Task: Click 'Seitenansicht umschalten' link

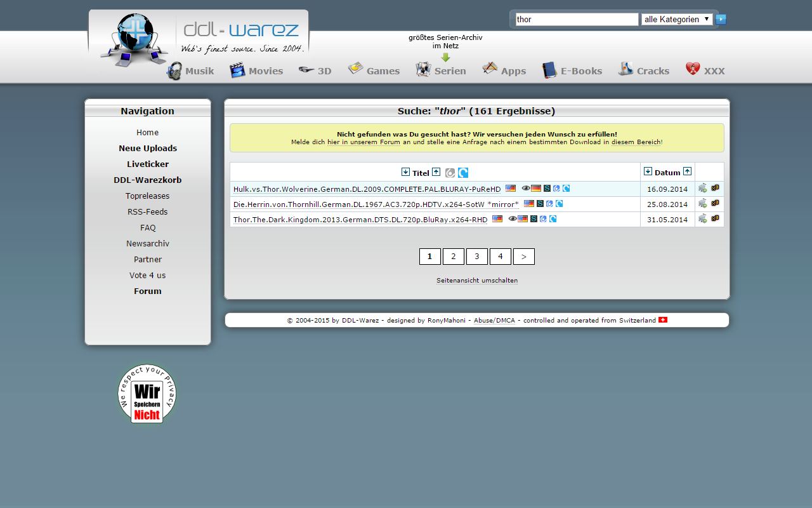Action: (477, 281)
